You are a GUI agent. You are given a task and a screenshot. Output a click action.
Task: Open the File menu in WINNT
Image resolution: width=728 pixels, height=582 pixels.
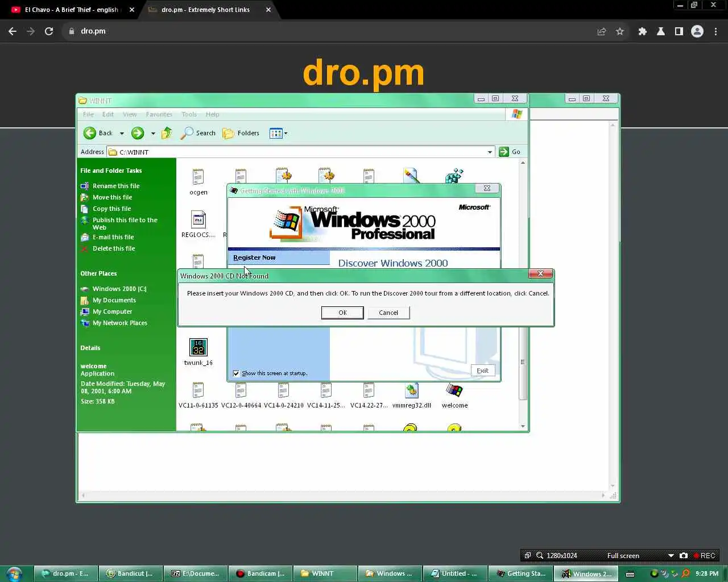[88, 114]
